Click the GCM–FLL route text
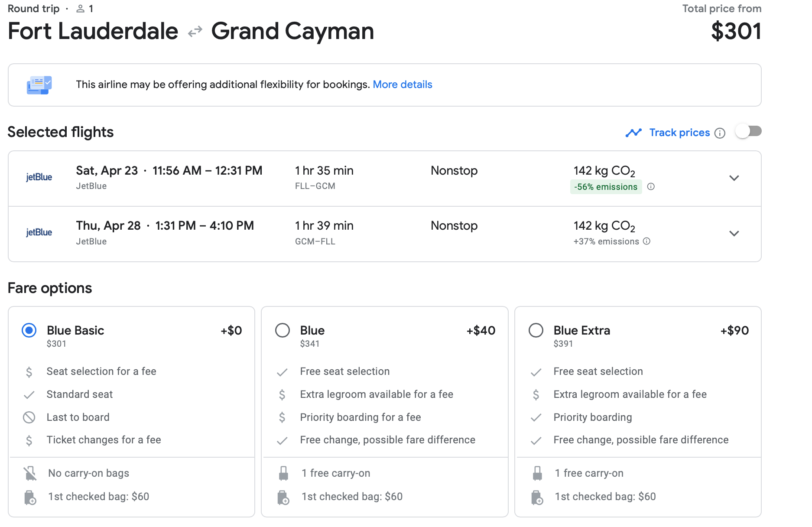The width and height of the screenshot is (812, 527). (x=315, y=241)
